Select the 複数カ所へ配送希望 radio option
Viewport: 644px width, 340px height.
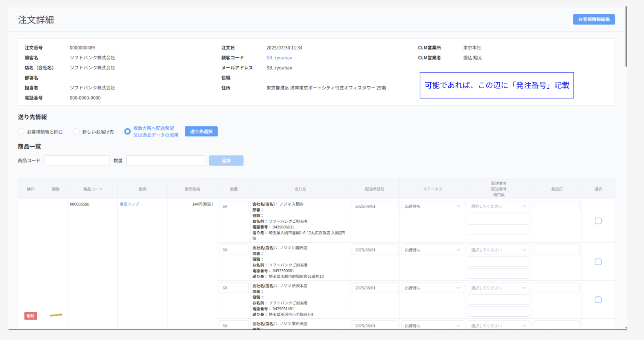pos(127,132)
